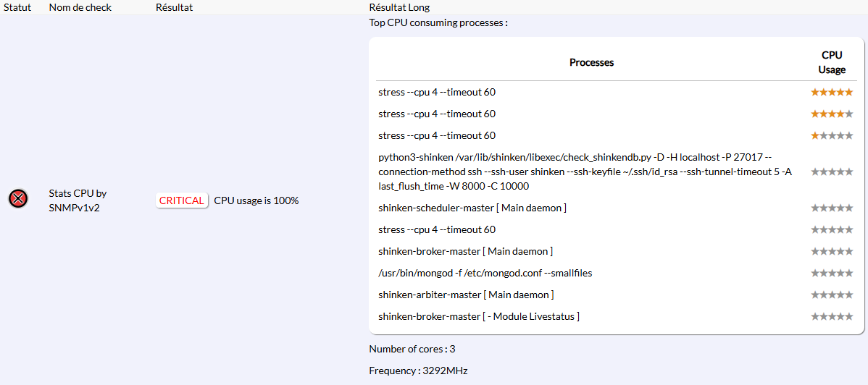Click the red critical status icon
This screenshot has height=385, width=868.
pyautogui.click(x=19, y=199)
